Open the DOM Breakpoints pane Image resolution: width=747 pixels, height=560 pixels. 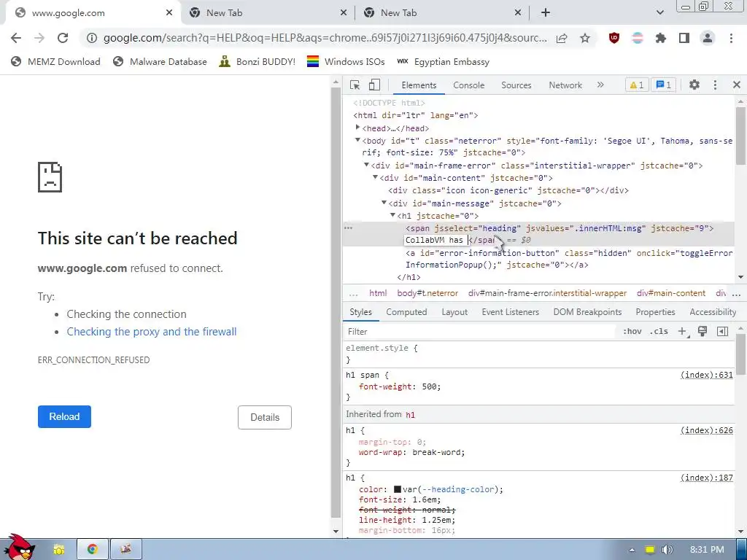pos(587,312)
